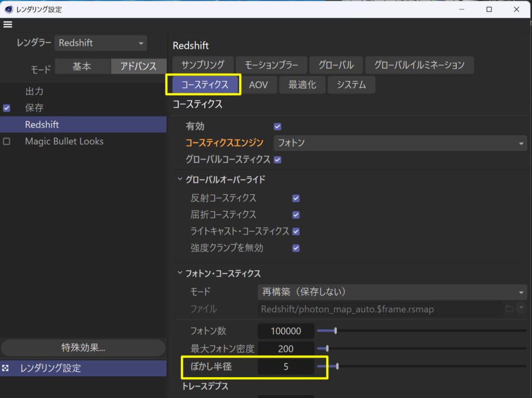Switch to the 最適化 tab

[302, 85]
